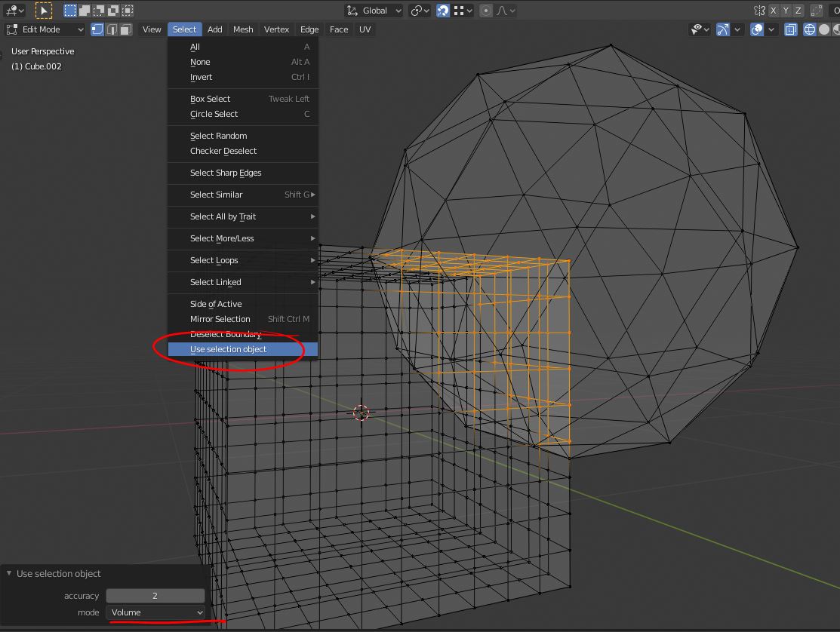Expand the Select More/Less submenu

(243, 238)
